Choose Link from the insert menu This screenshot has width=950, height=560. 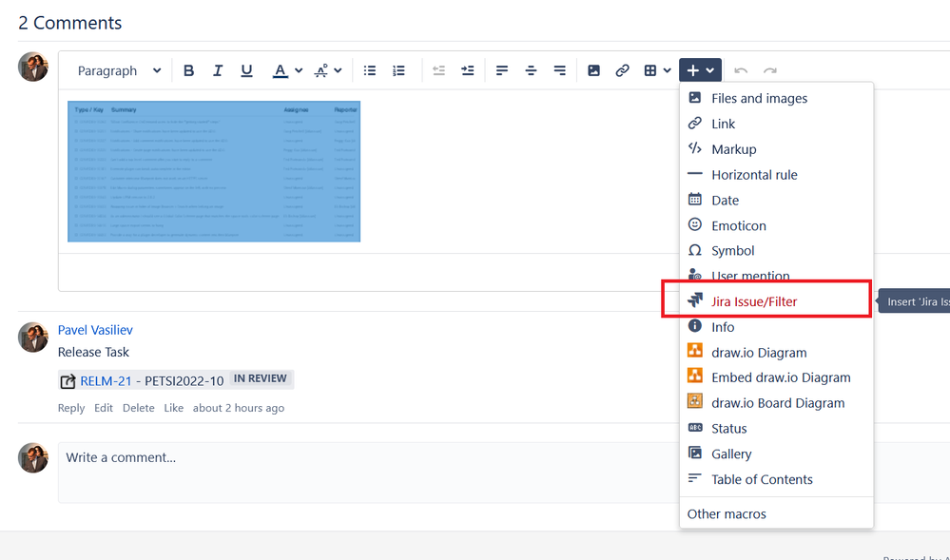776,124
